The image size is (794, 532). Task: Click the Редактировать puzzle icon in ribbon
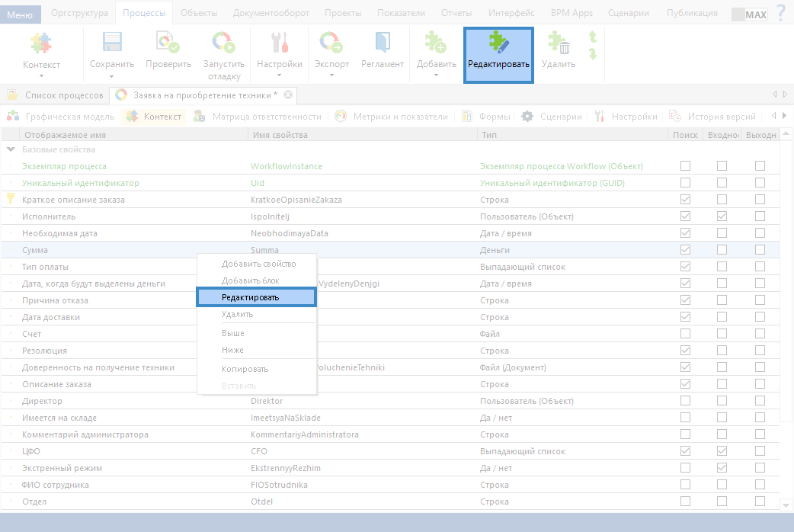tap(498, 43)
